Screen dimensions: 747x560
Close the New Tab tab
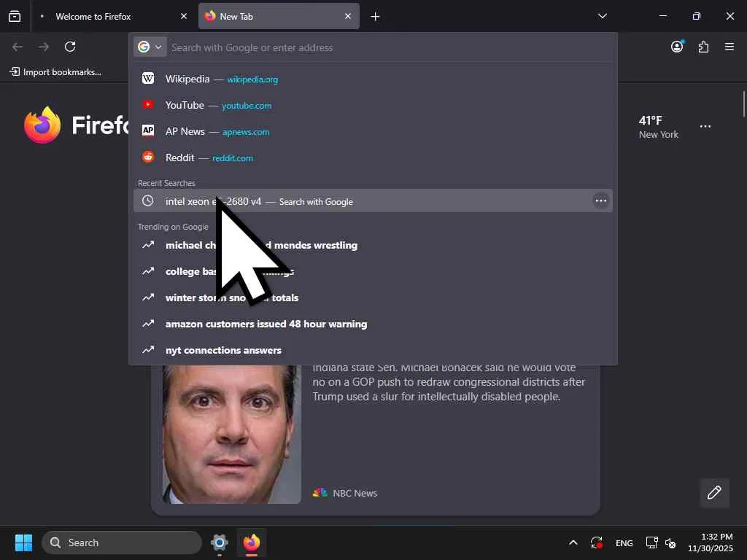(348, 16)
